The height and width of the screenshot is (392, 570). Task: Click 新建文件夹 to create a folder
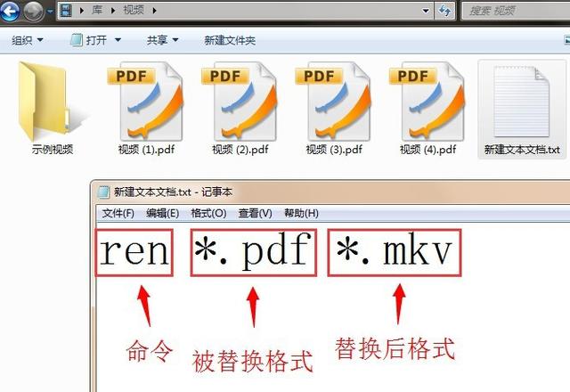230,40
